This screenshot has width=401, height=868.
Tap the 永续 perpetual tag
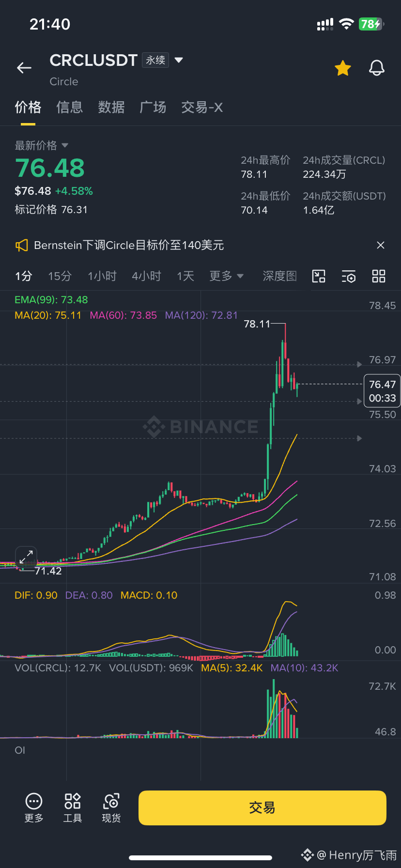(x=155, y=60)
